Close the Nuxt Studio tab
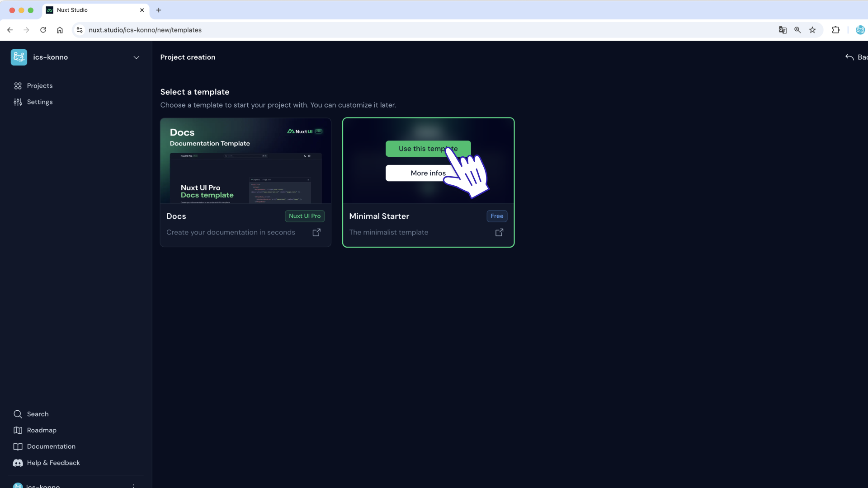Screen dimensions: 868x488 pyautogui.click(x=142, y=10)
